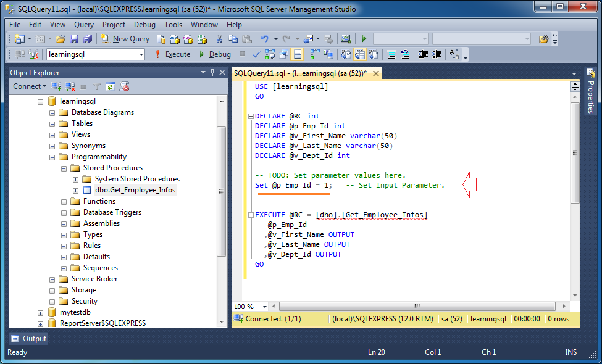602x364 pixels.
Task: Click the Query Options icon
Action: click(x=284, y=54)
